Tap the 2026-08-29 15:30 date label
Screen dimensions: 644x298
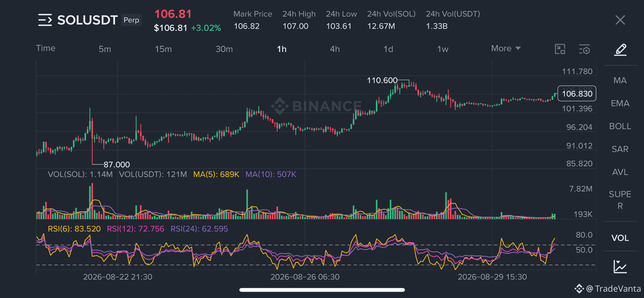tap(492, 277)
